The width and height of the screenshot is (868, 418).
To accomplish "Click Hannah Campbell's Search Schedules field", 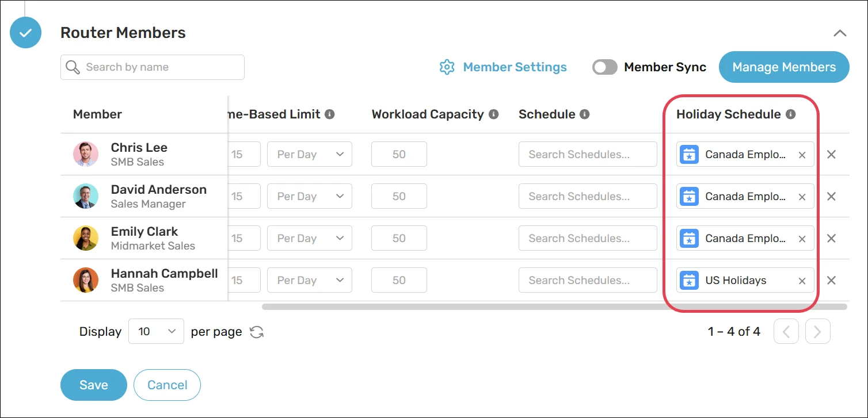I will (x=588, y=280).
